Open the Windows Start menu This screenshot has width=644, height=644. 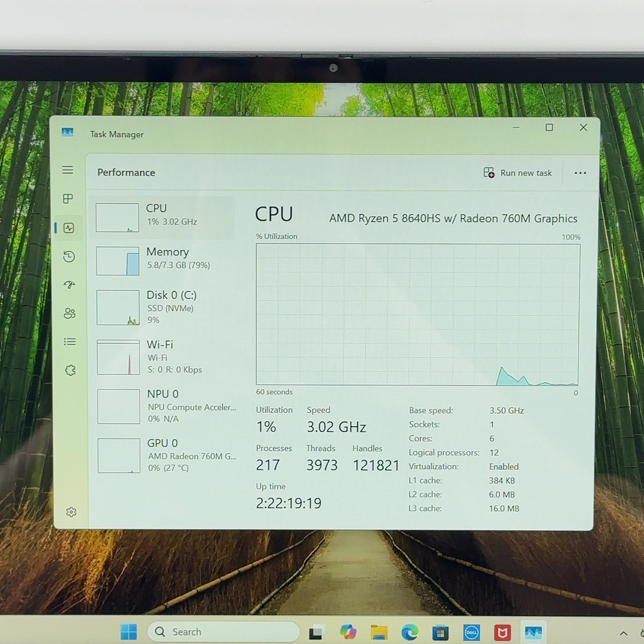tap(129, 632)
